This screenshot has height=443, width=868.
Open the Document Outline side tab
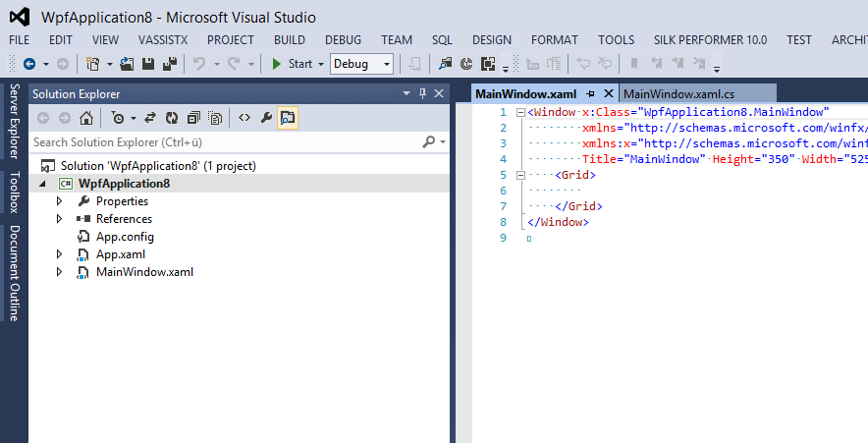click(15, 273)
